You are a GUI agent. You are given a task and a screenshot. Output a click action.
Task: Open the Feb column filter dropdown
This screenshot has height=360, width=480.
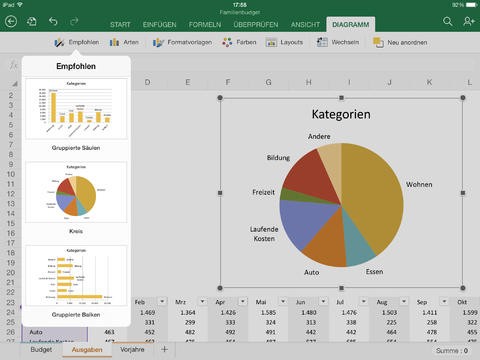(x=162, y=301)
